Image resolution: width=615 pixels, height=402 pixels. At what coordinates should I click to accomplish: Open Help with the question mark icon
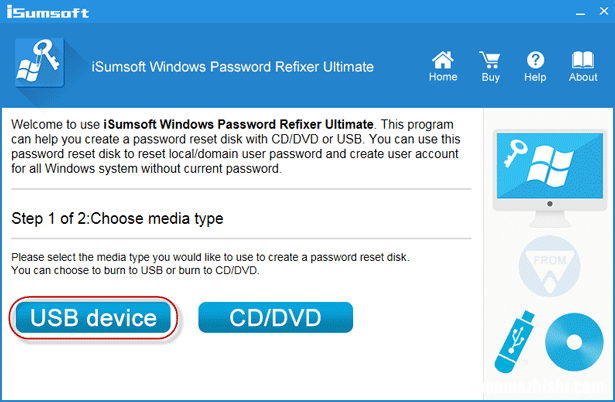click(536, 65)
